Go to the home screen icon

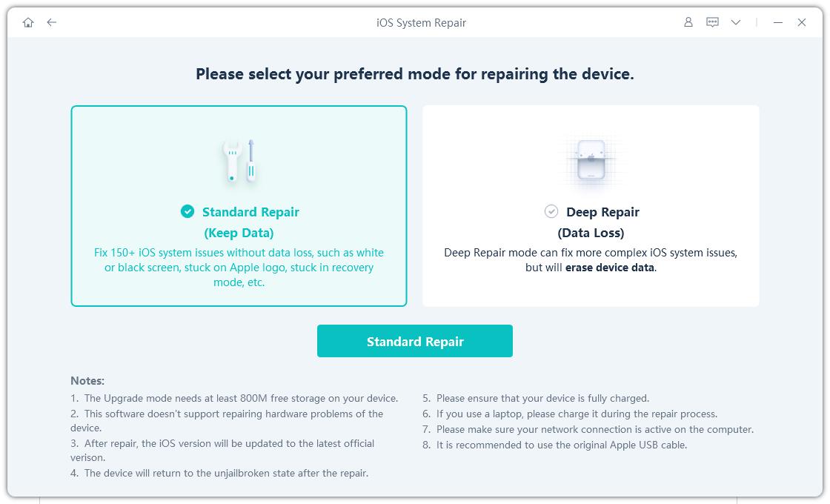click(28, 22)
